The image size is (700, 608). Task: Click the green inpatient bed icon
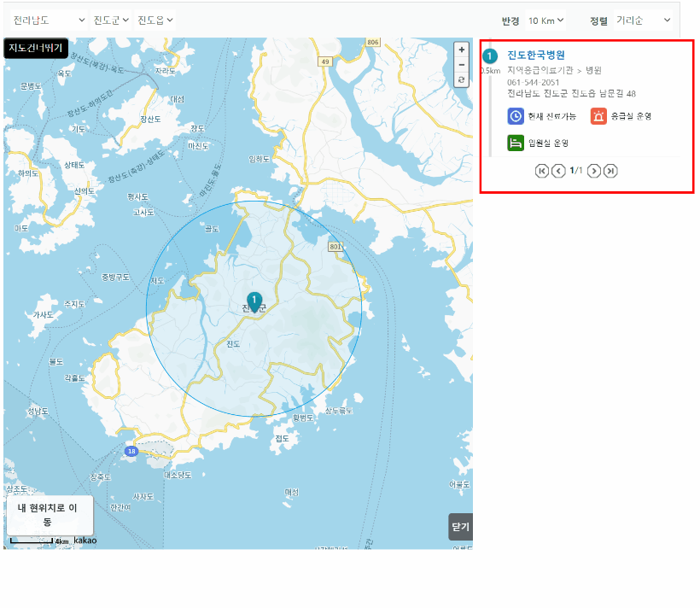tap(515, 143)
